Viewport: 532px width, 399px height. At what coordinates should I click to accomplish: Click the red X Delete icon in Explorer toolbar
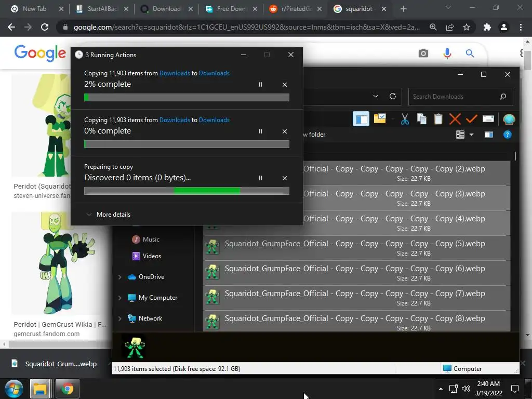455,119
